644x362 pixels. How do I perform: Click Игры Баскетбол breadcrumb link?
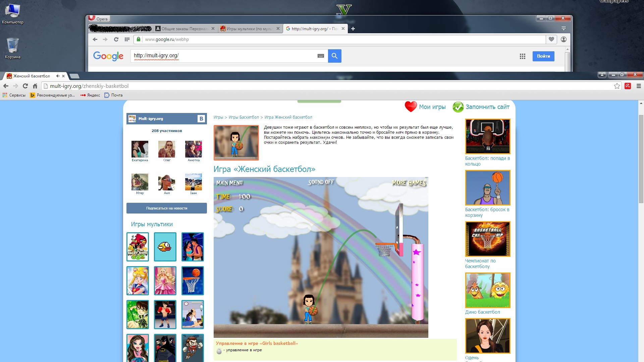[244, 117]
